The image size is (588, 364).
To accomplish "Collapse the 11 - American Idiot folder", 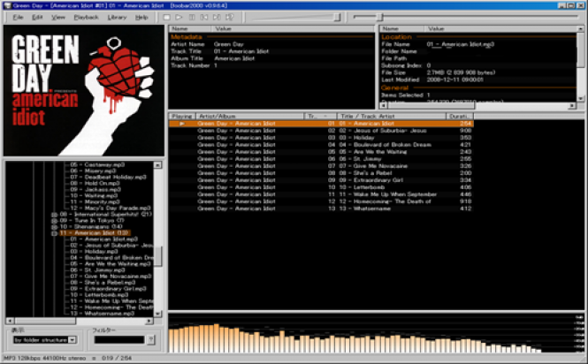I will (54, 233).
